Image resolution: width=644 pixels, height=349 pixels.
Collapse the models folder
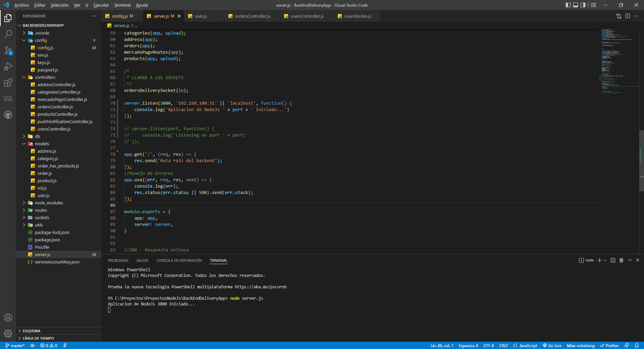click(x=59, y=144)
